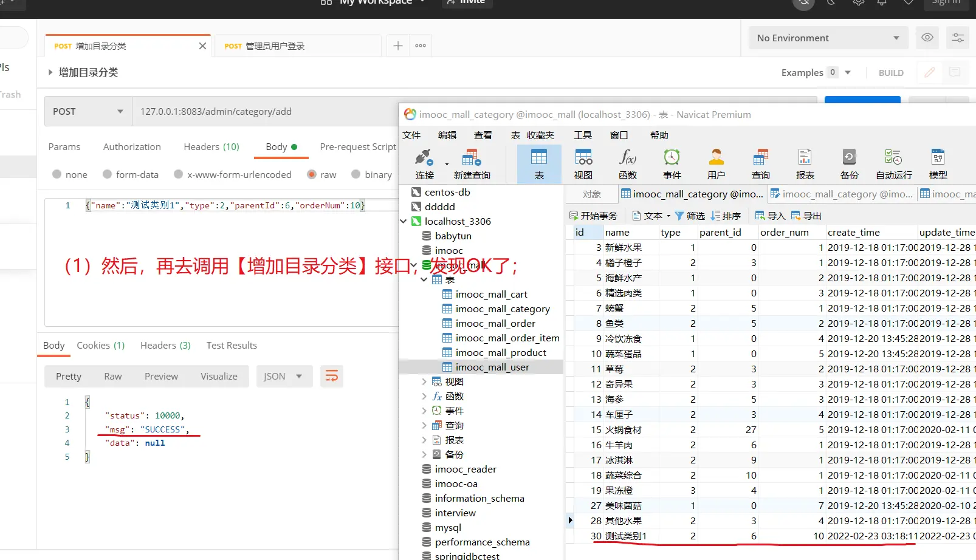The image size is (976, 560).
Task: Open the 用户 (User) toolbar icon
Action: point(716,164)
